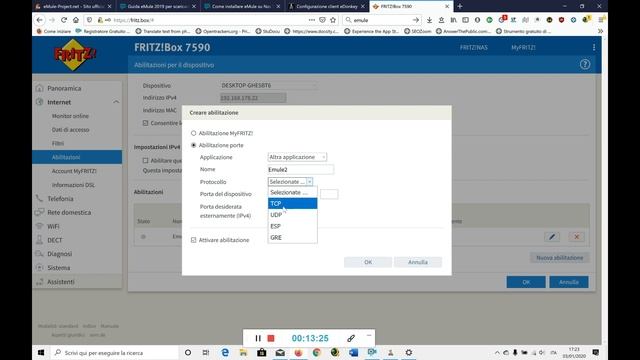The width and height of the screenshot is (640, 360).
Task: Select Abilitazione porte radio button
Action: pos(193,145)
